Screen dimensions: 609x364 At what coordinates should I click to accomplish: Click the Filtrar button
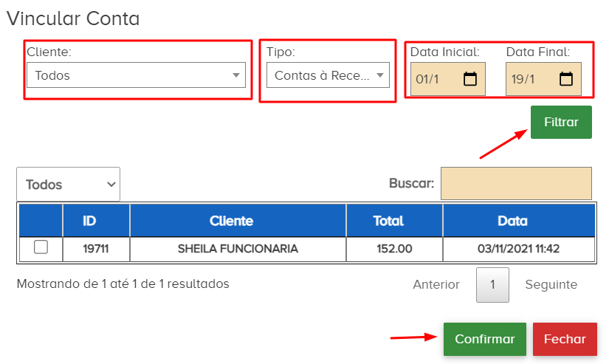pos(561,122)
